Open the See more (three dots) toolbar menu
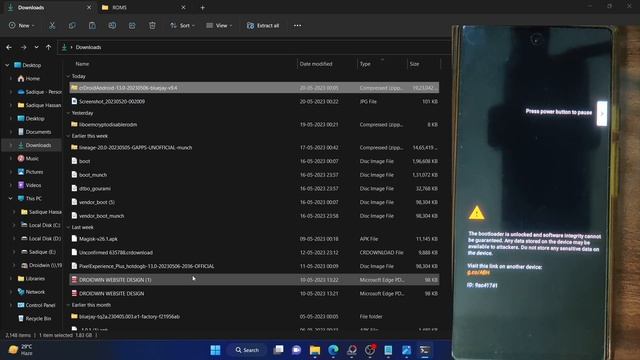 pos(298,26)
